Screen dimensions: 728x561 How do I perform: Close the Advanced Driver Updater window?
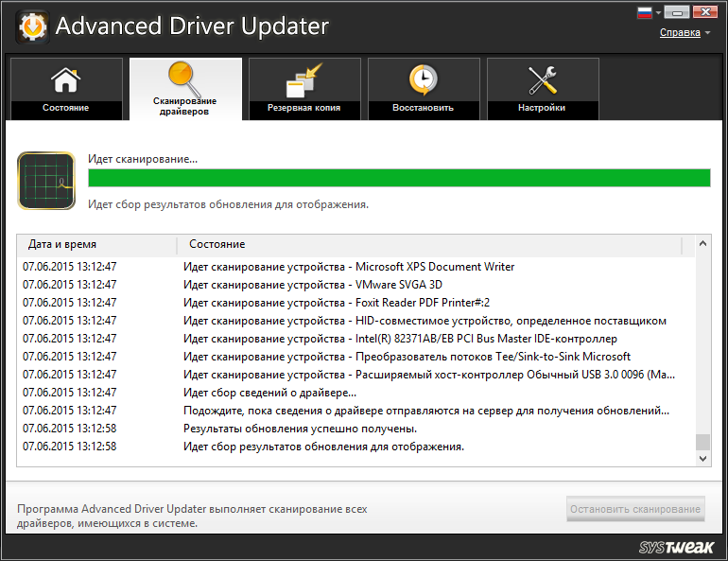[705, 12]
